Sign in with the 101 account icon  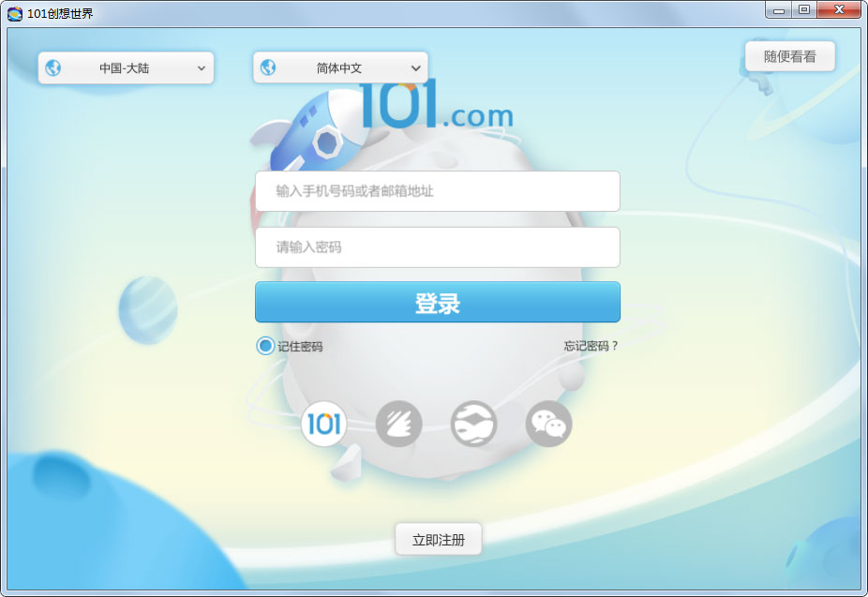point(323,424)
